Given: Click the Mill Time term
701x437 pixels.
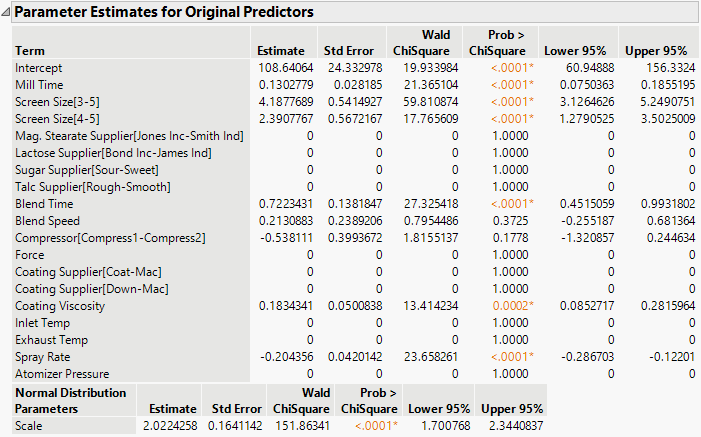Looking at the screenshot, I should (x=40, y=84).
